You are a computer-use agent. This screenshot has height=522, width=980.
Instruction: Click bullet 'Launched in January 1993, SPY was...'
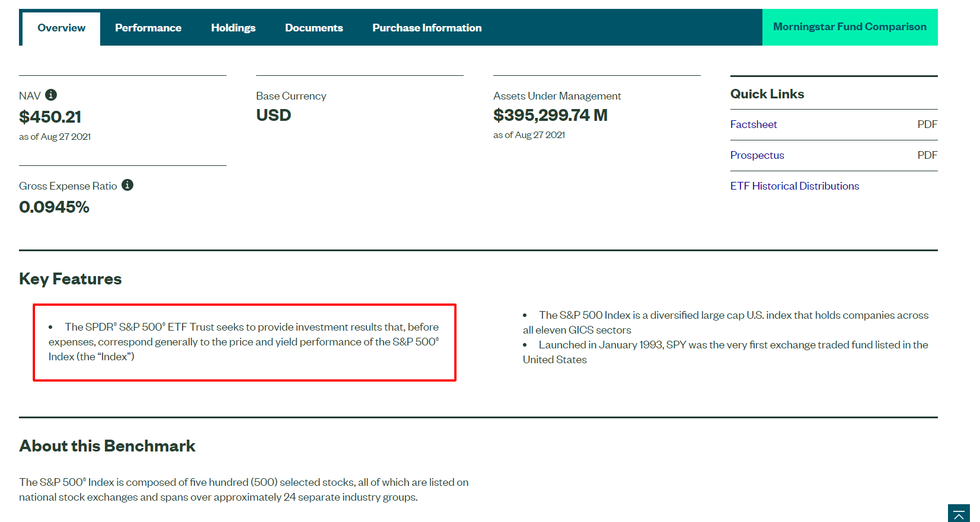click(726, 352)
